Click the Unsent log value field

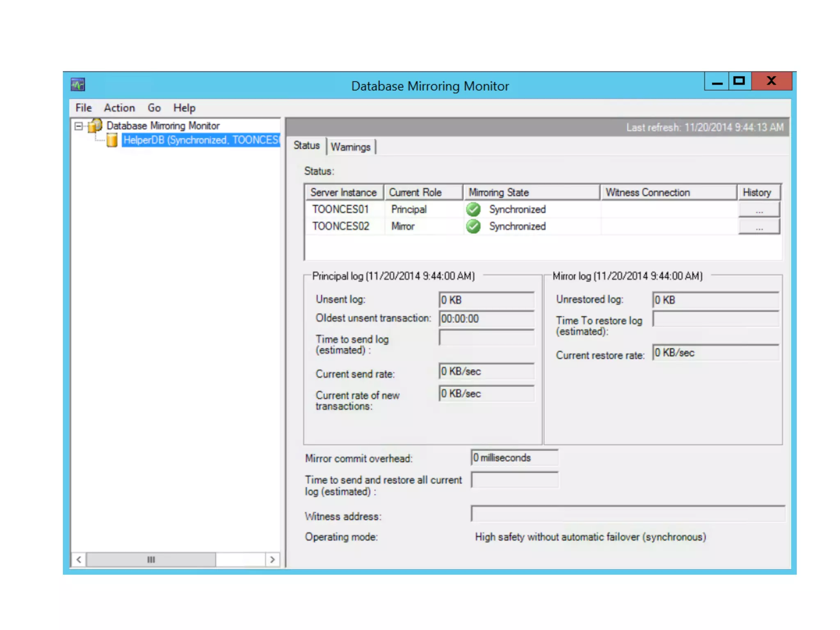point(486,300)
